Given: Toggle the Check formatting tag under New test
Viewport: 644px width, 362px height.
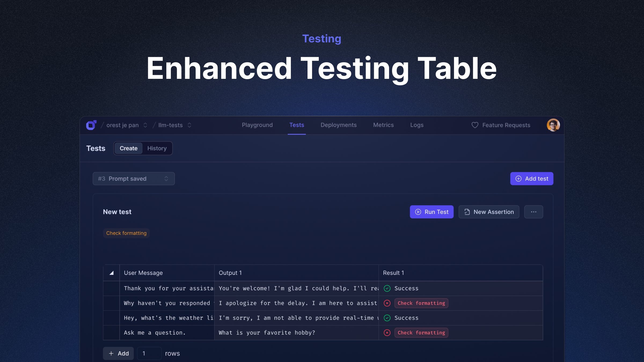Looking at the screenshot, I should pos(126,233).
